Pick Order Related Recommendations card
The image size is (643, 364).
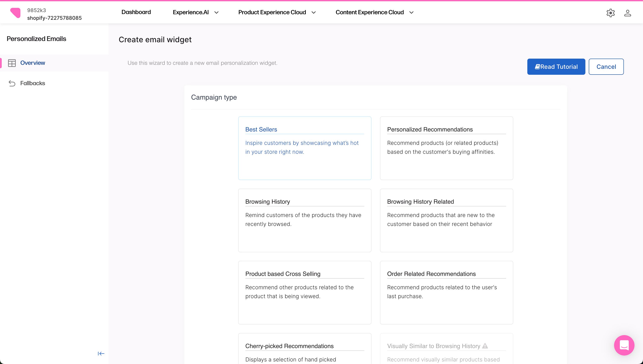coord(446,292)
